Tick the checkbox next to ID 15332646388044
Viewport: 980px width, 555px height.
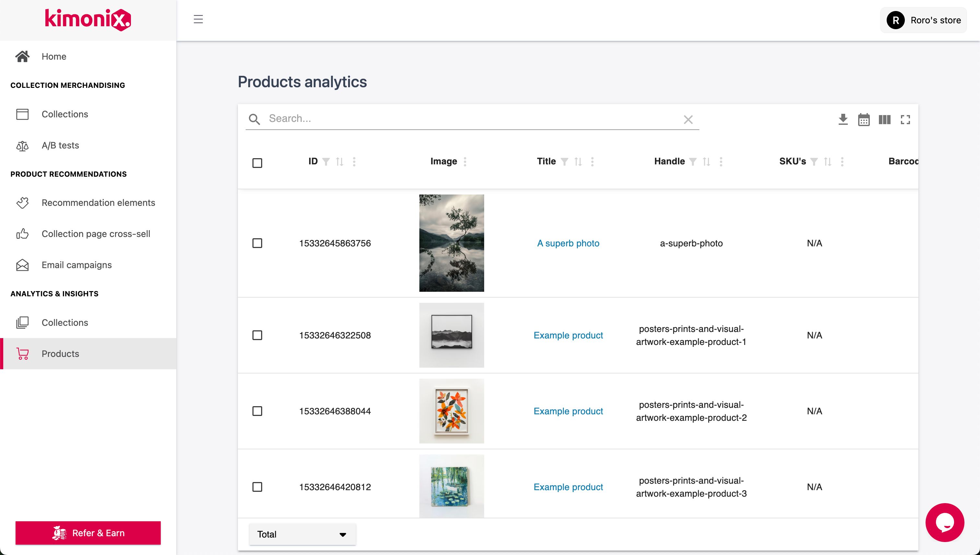(x=257, y=411)
